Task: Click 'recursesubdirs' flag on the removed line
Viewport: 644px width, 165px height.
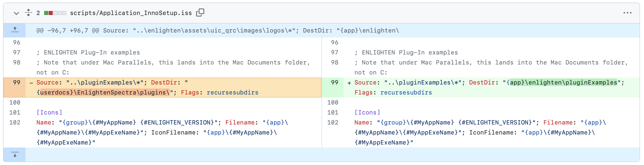Action: pyautogui.click(x=232, y=93)
